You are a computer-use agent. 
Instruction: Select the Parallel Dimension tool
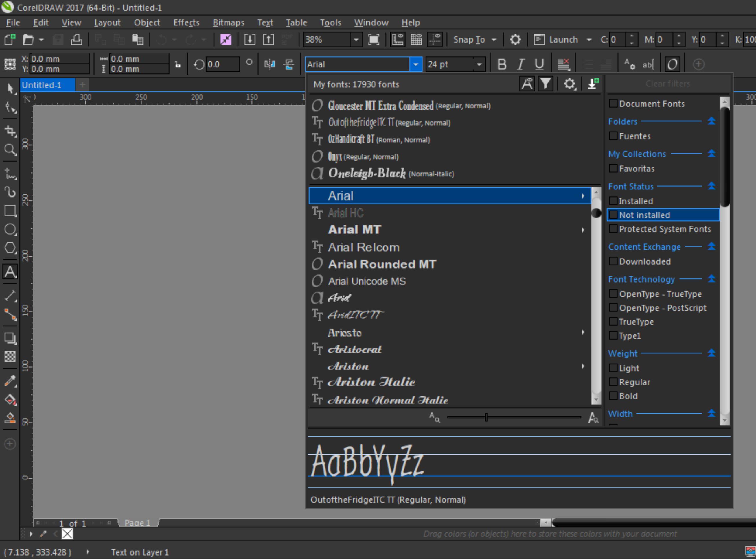click(10, 296)
